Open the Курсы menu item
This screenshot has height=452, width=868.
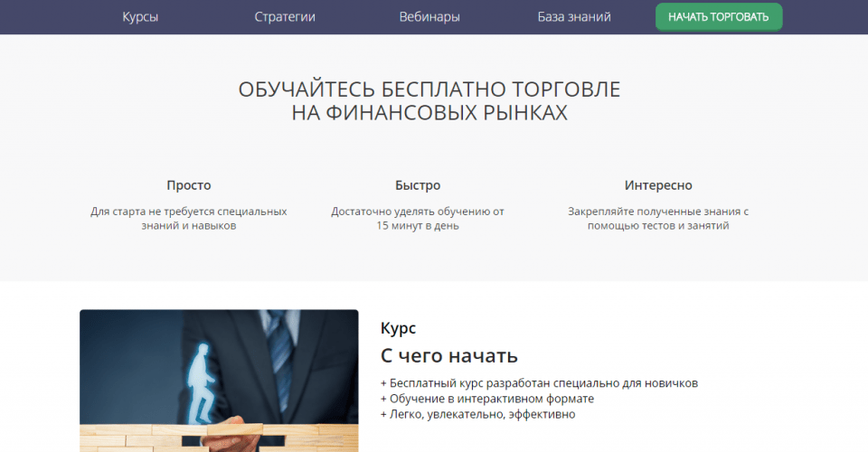(140, 17)
